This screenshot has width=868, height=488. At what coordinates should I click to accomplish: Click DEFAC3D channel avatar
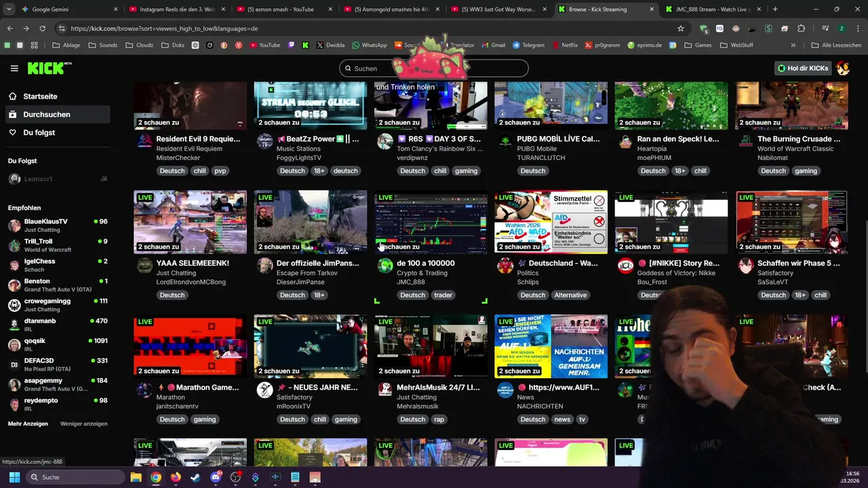tap(14, 365)
